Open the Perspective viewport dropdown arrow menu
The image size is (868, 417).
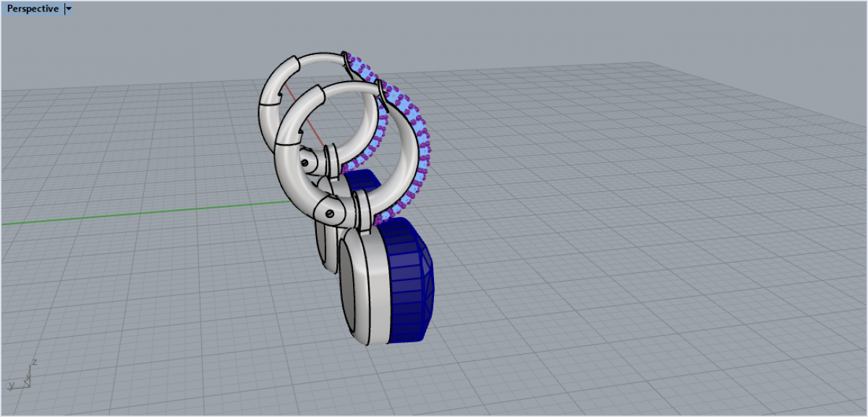tap(68, 9)
